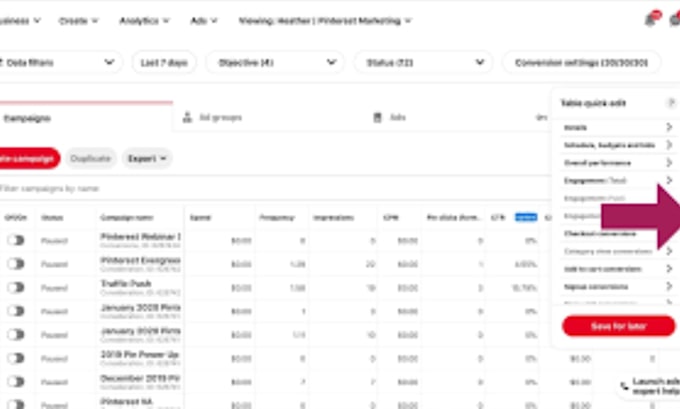Select Engagement (Paid) in quick edit
The height and width of the screenshot is (409, 680).
click(594, 198)
